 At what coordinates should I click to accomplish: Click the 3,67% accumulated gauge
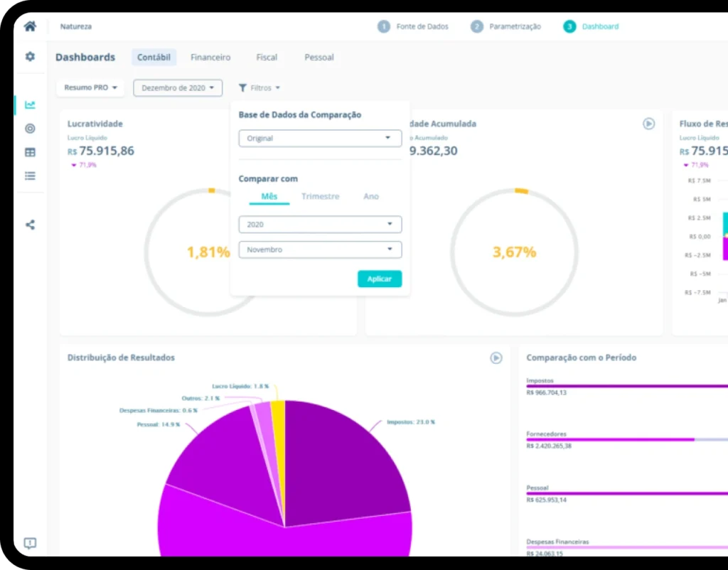tap(514, 252)
